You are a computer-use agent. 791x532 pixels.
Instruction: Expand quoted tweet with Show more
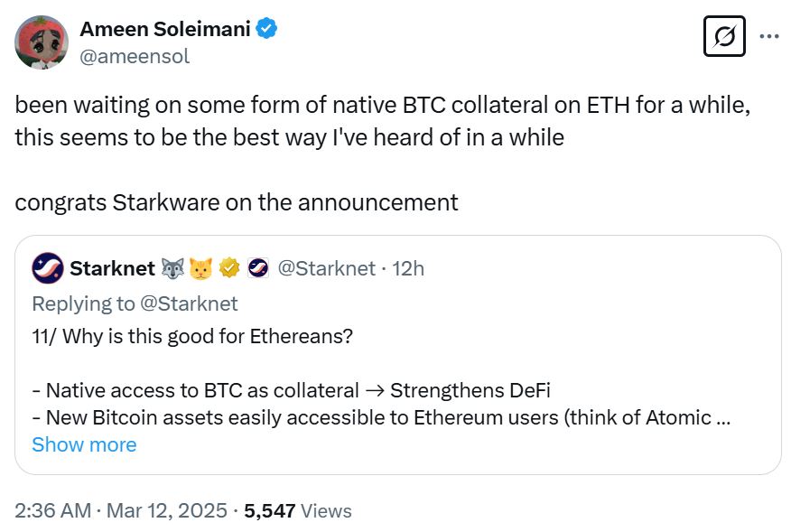click(84, 444)
